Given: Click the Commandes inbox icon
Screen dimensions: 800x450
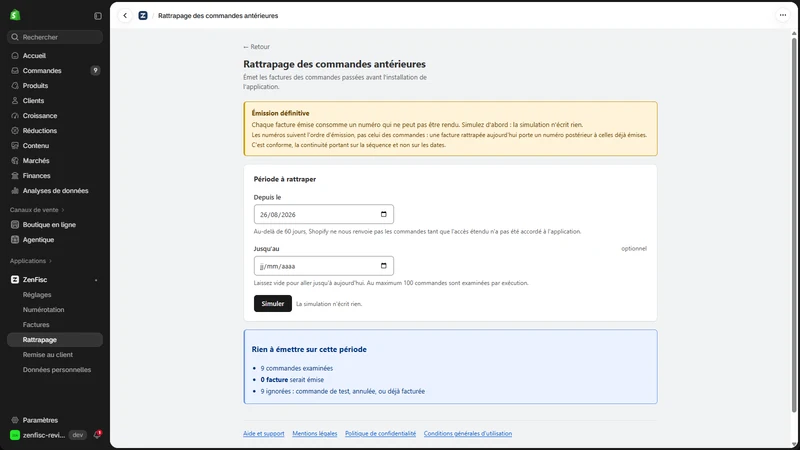Looking at the screenshot, I should [15, 70].
